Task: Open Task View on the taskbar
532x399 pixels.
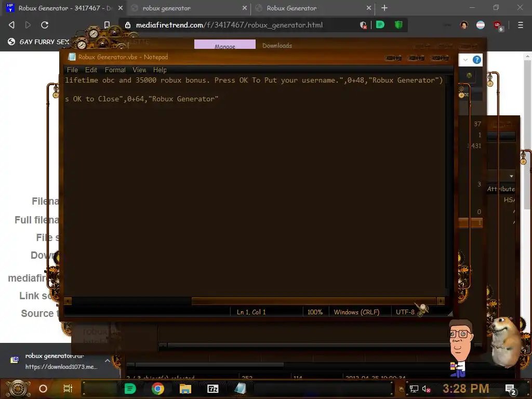Action: click(x=68, y=389)
